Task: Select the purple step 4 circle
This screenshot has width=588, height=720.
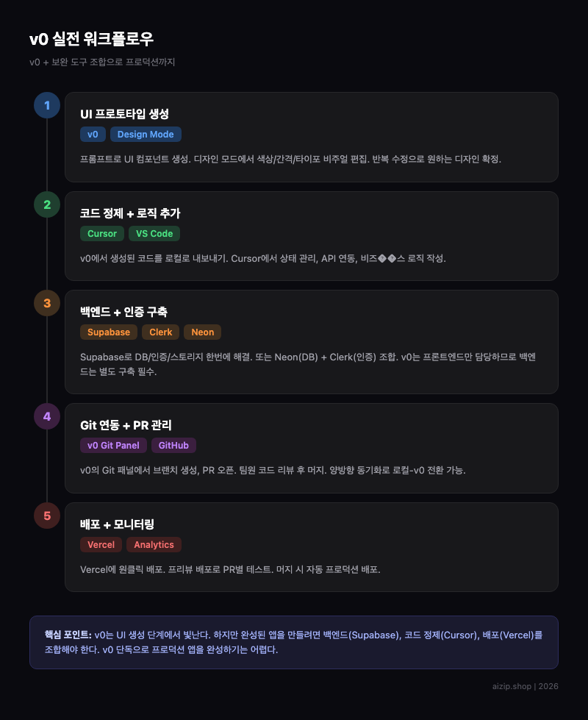Action: point(47,416)
